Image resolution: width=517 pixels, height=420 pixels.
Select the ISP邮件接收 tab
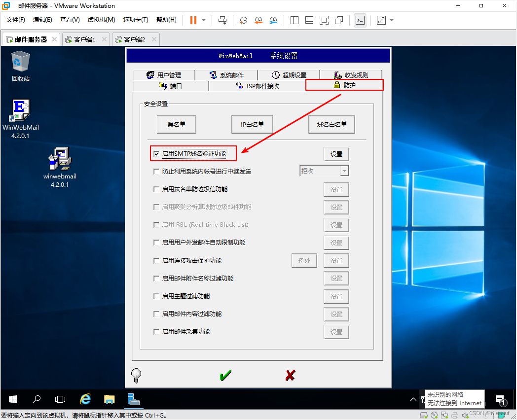point(258,86)
